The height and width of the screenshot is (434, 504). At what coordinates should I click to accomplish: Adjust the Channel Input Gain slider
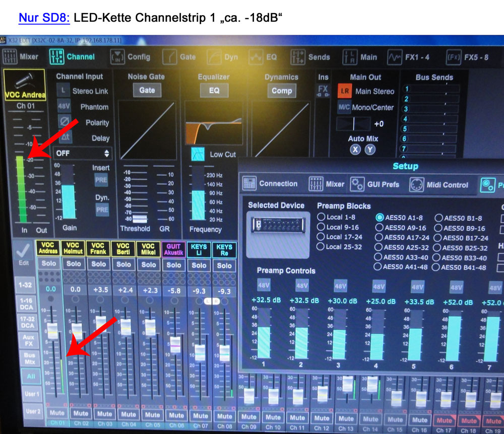pyautogui.click(x=69, y=192)
